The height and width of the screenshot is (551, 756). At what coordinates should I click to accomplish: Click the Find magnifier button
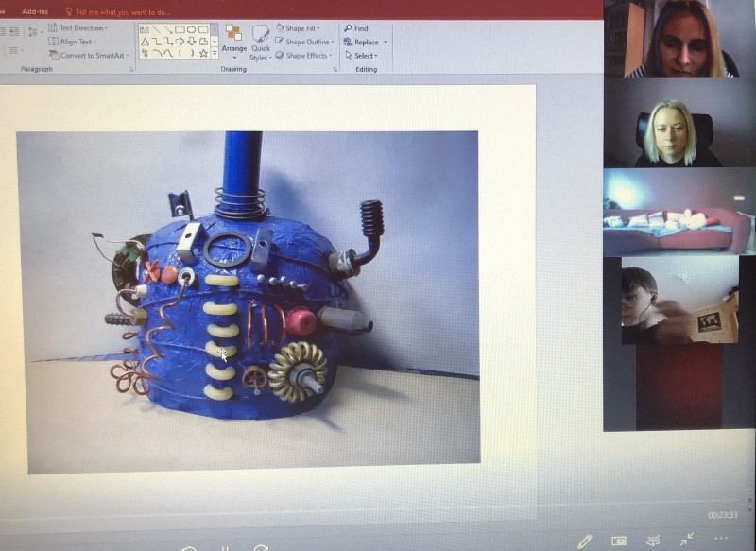coord(356,28)
